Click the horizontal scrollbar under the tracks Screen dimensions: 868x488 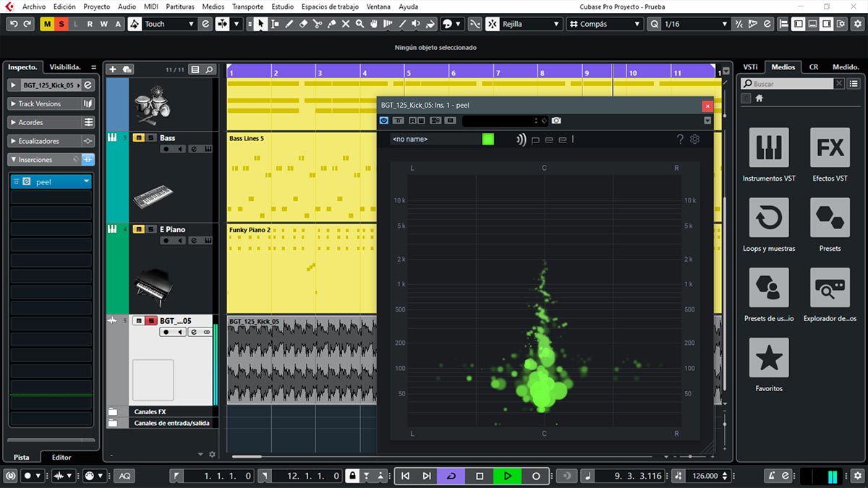click(246, 456)
